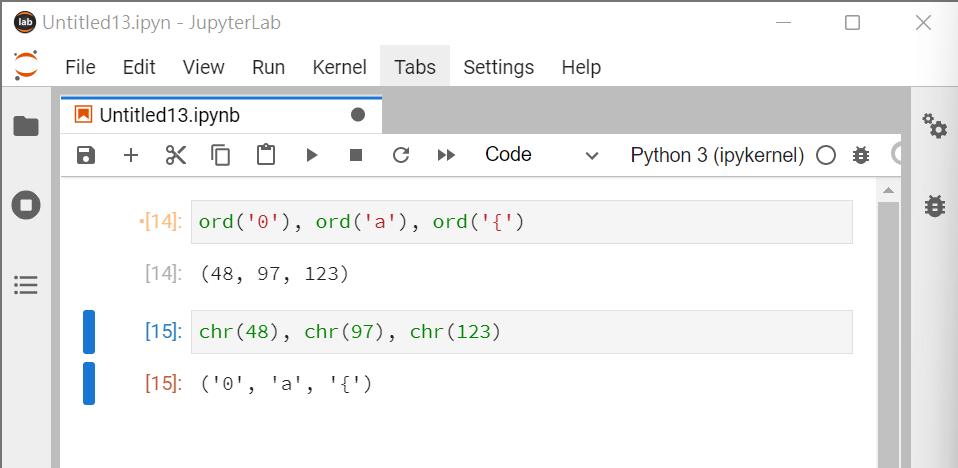Image resolution: width=958 pixels, height=468 pixels.
Task: Open the Settings menu
Action: pos(499,67)
